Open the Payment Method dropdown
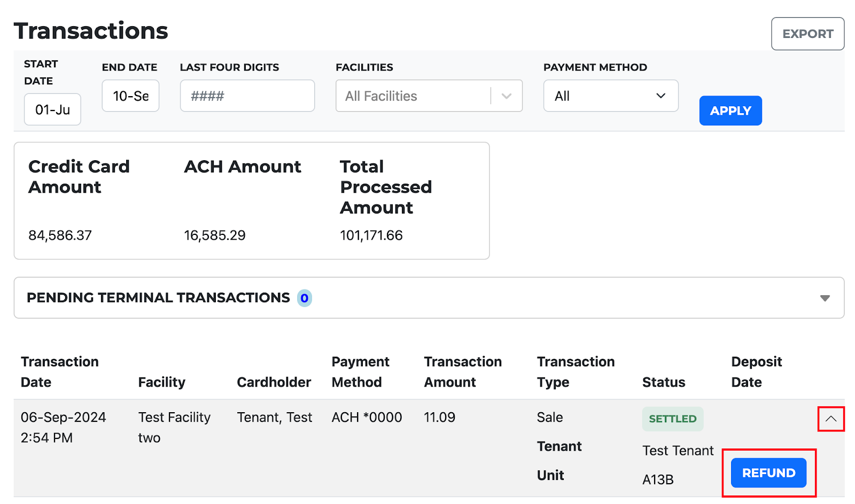 pos(611,96)
